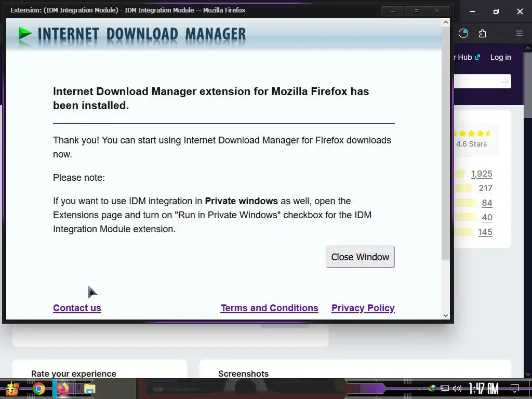Open the notification center icon
The height and width of the screenshot is (399, 532).
(515, 389)
